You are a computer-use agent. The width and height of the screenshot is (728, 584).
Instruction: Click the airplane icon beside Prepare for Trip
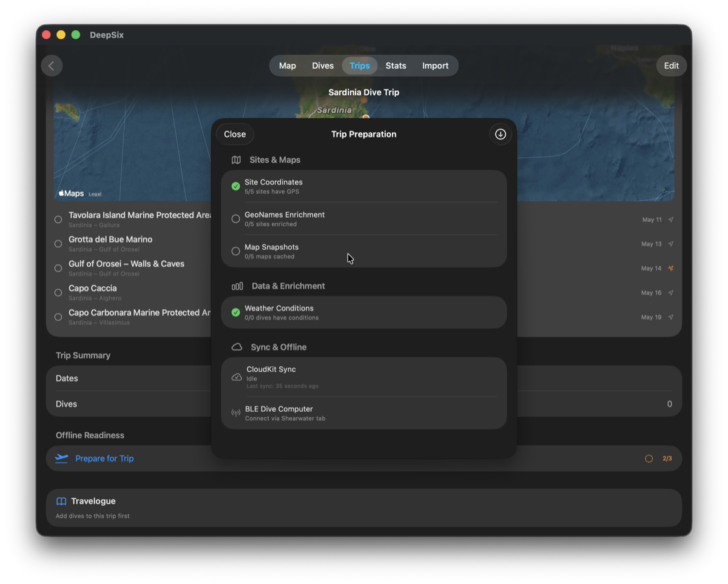tap(61, 458)
